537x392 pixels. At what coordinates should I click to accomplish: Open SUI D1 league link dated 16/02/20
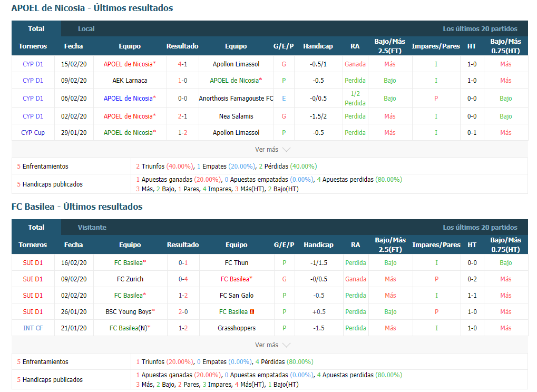click(x=33, y=262)
